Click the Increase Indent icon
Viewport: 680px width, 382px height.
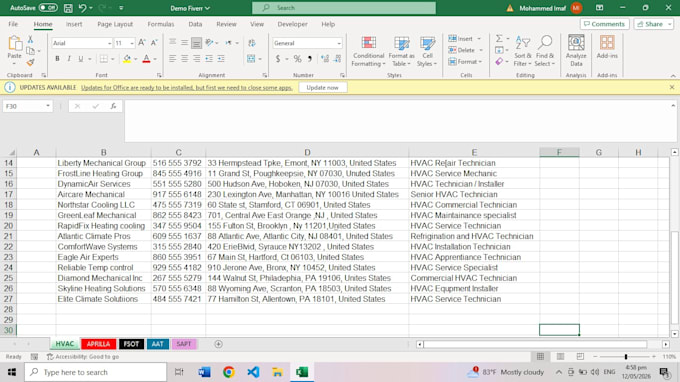(221, 59)
